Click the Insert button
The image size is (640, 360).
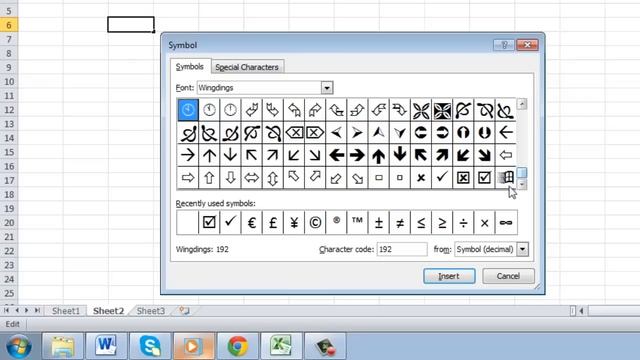(x=449, y=276)
